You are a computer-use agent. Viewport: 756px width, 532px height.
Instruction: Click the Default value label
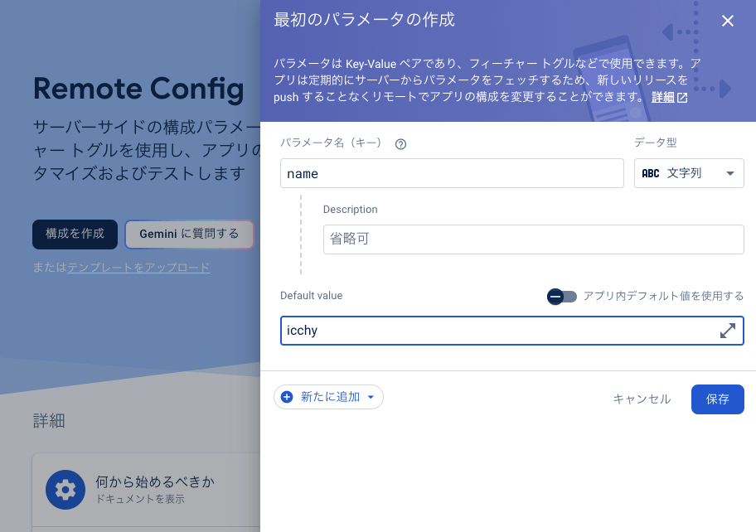tap(312, 295)
